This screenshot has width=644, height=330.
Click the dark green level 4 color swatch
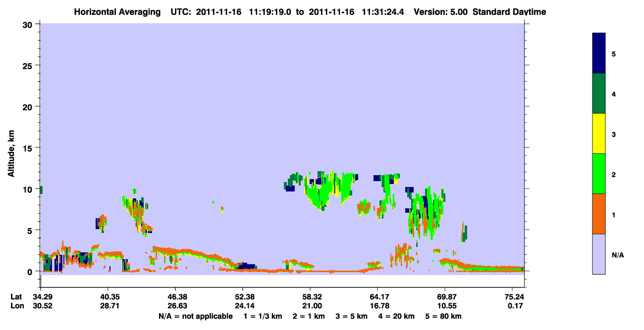[x=599, y=94]
